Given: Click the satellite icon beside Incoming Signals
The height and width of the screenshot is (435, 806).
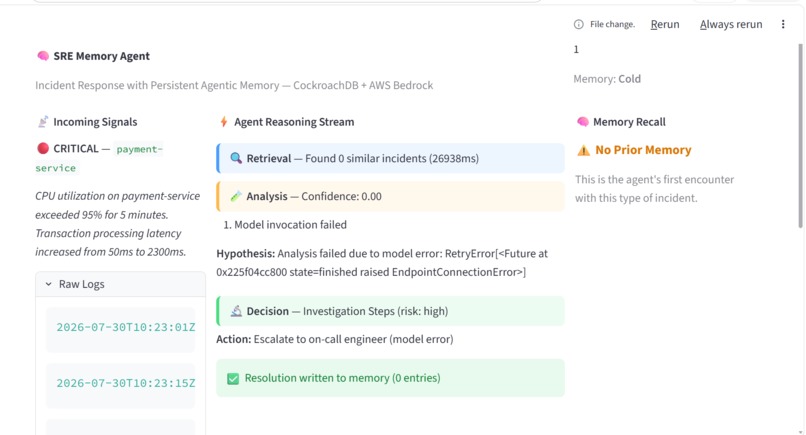Looking at the screenshot, I should 43,122.
